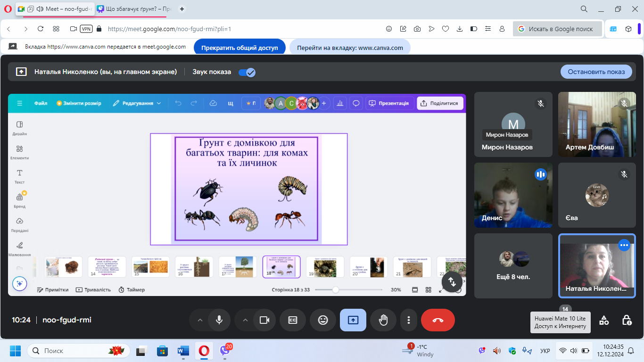Open the Бренд sidebar panel
Screen dimensions: 644x362
point(19,200)
